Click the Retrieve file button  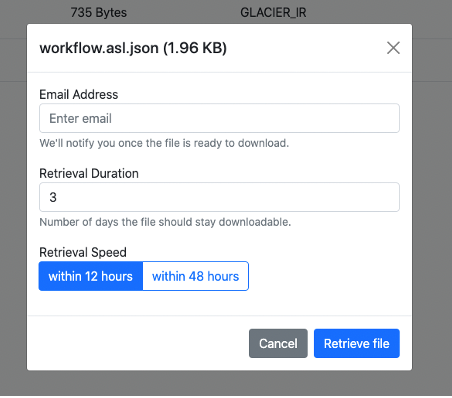click(357, 344)
